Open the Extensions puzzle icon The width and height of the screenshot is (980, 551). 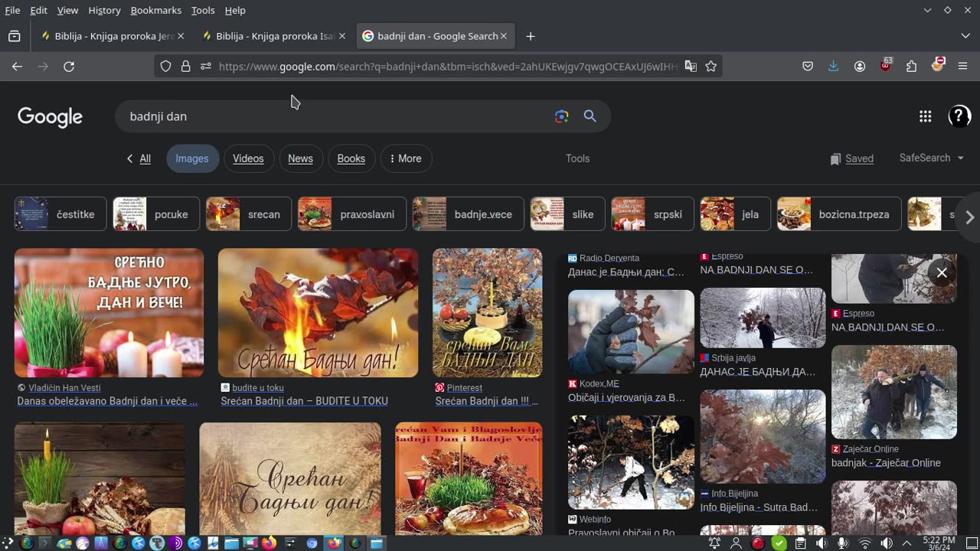[911, 67]
